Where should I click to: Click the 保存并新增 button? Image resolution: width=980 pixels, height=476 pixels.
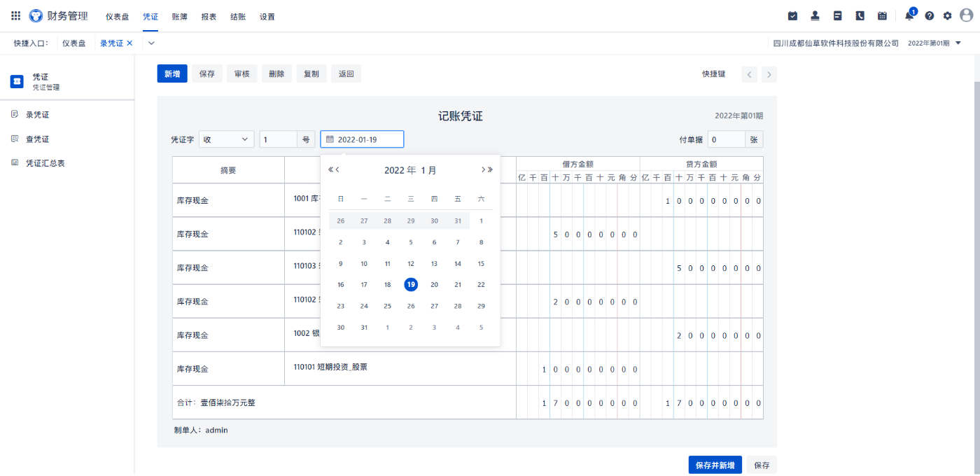pos(715,465)
